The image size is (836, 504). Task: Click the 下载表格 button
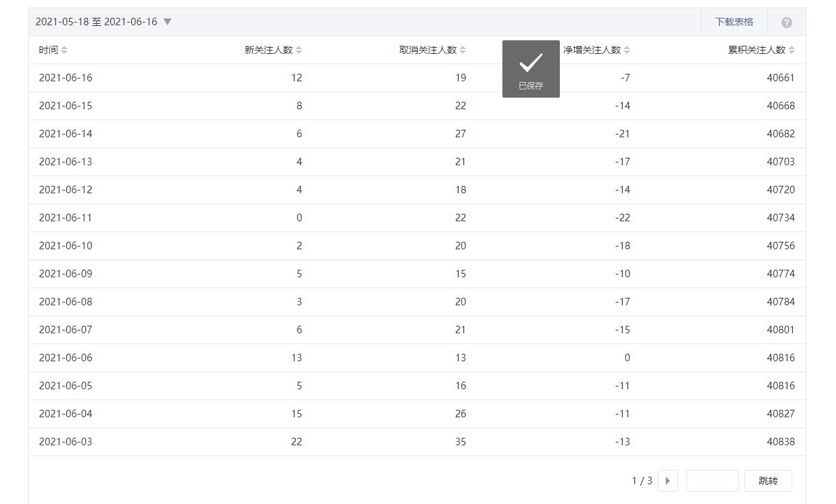(734, 22)
